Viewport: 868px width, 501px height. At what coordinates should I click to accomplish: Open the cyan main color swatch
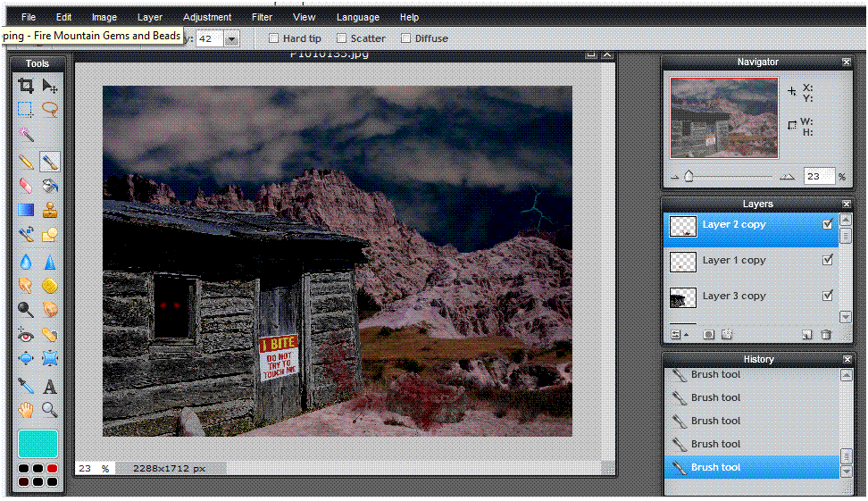coord(38,443)
